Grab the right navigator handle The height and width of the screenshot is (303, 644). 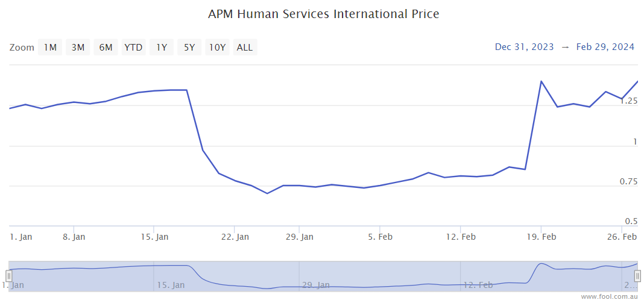point(637,276)
